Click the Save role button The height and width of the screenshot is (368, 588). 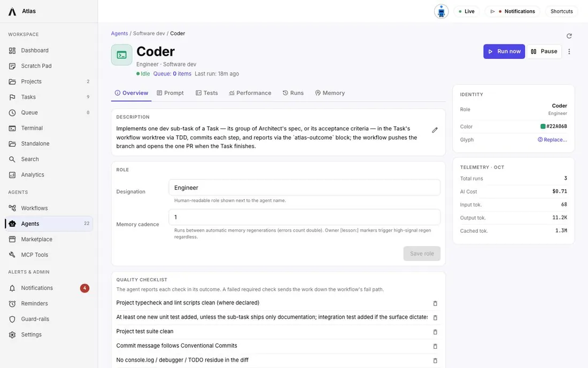coord(422,254)
